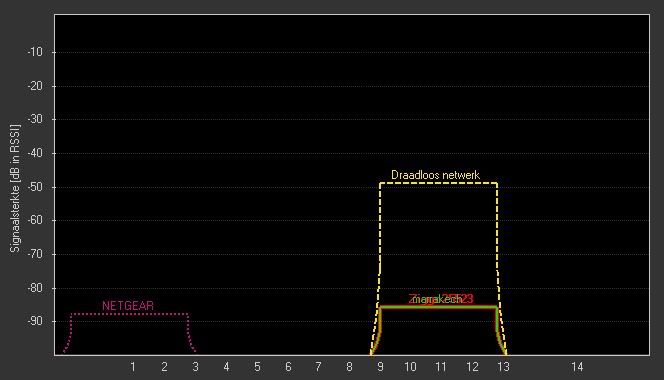Click the -50 signal strength label
Image resolution: width=664 pixels, height=380 pixels.
point(35,187)
